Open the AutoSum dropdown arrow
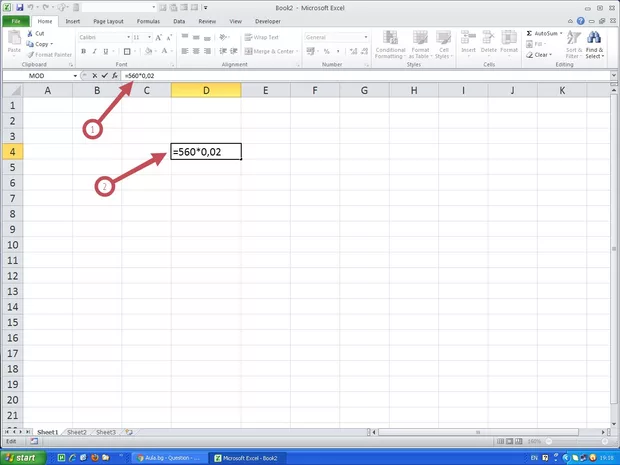The image size is (620, 465). (561, 34)
